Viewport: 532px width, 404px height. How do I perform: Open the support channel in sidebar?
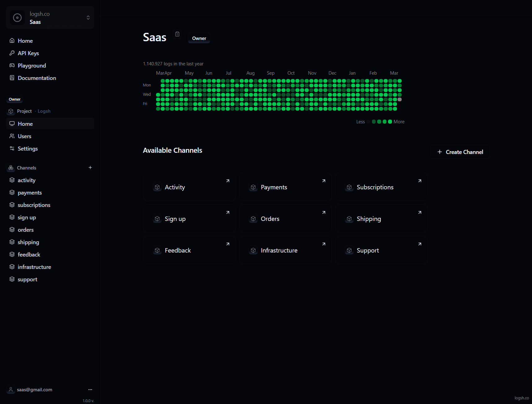[x=50, y=279]
